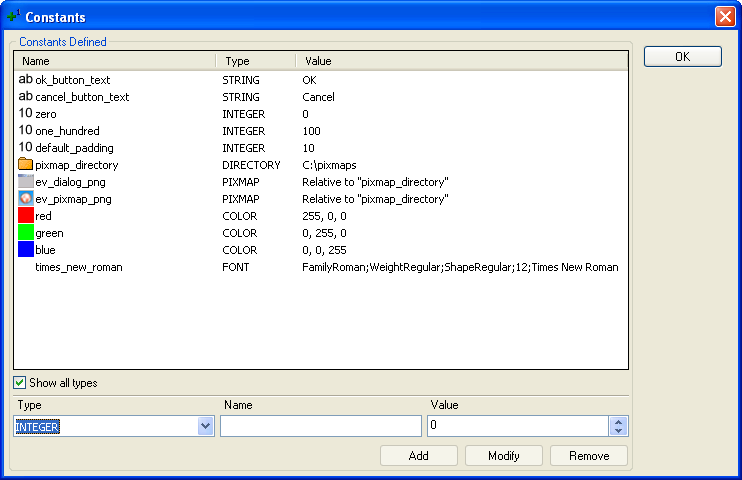Click the string icon beside cancel_button_text
This screenshot has height=480, width=742.
26,97
